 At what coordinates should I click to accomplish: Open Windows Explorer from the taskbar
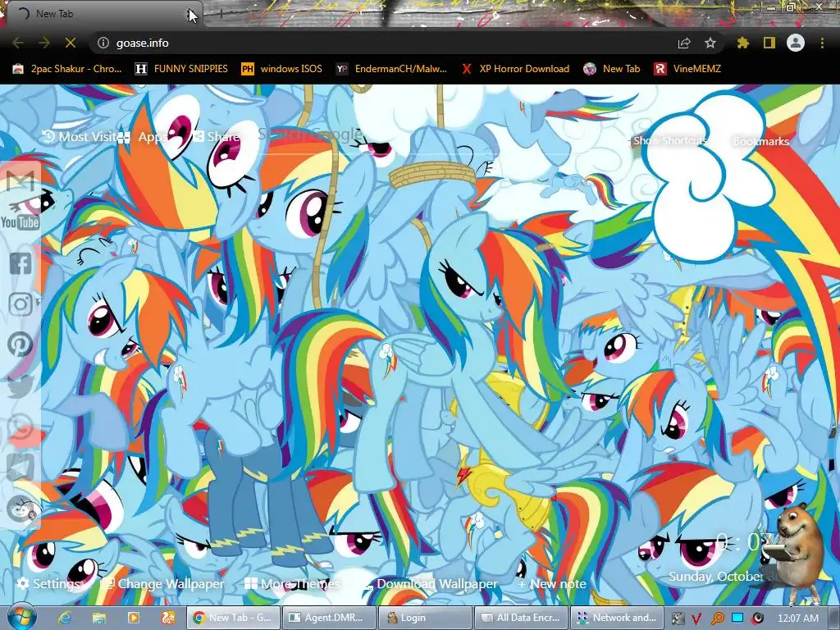99,618
